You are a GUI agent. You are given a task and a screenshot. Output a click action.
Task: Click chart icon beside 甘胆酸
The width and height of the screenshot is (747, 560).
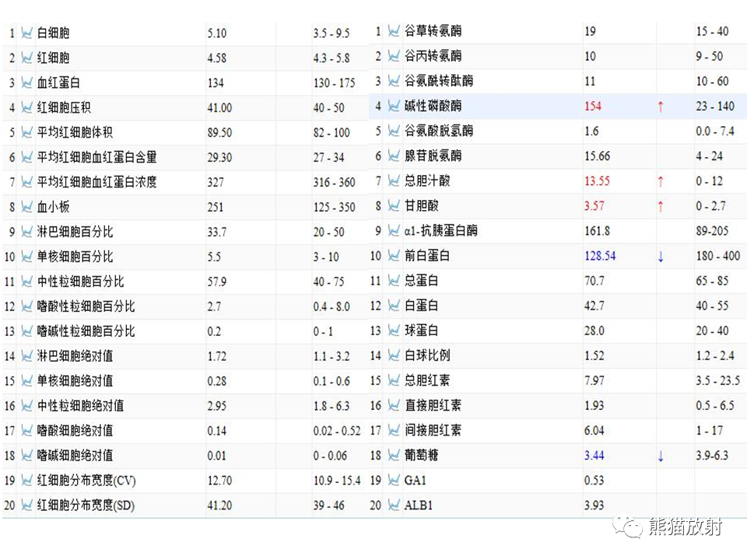394,205
